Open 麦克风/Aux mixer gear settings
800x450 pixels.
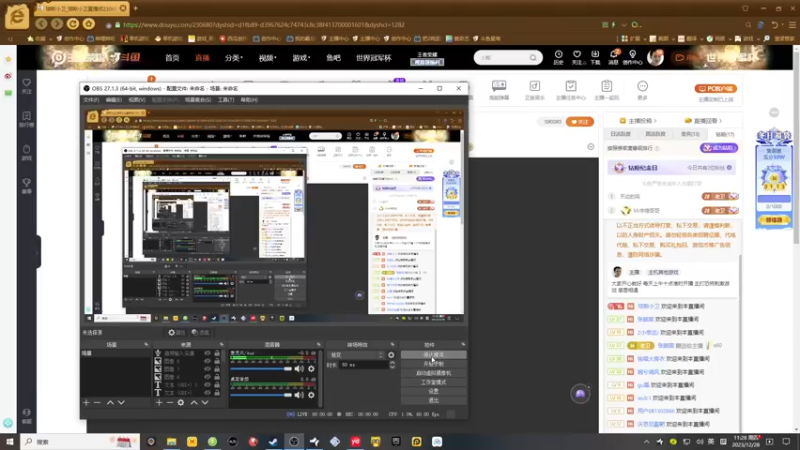(311, 368)
